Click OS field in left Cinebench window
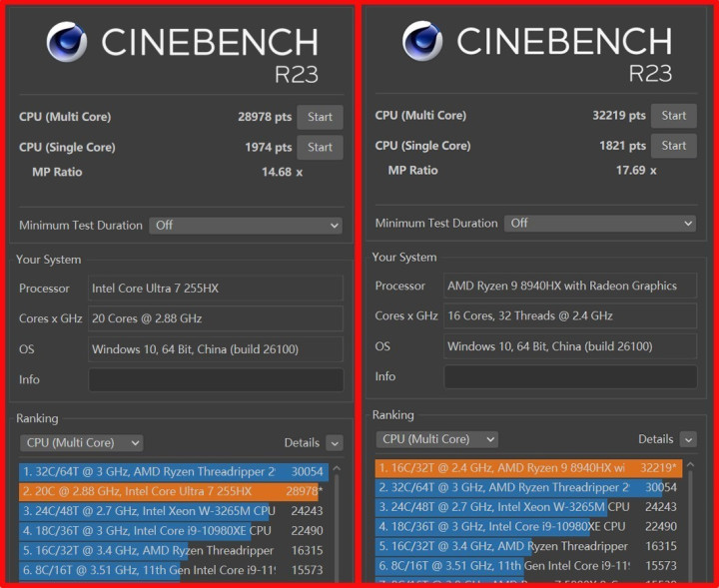The width and height of the screenshot is (719, 588). 216,349
